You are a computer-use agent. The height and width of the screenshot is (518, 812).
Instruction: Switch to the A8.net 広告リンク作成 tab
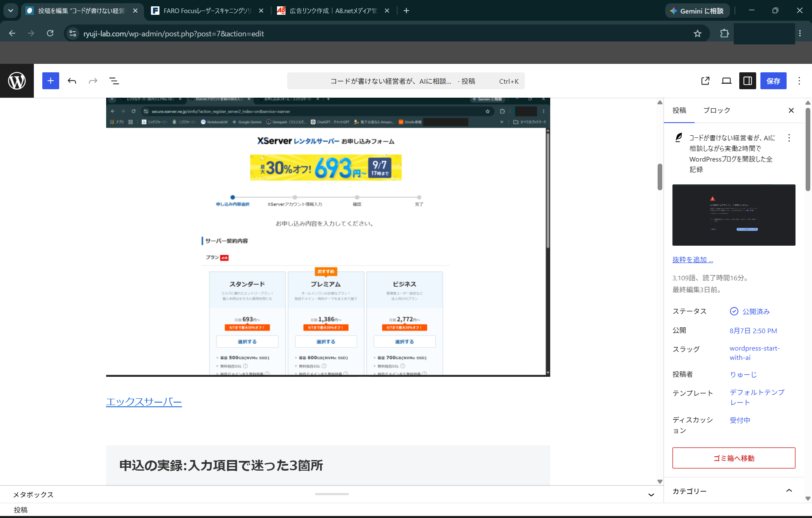point(333,11)
